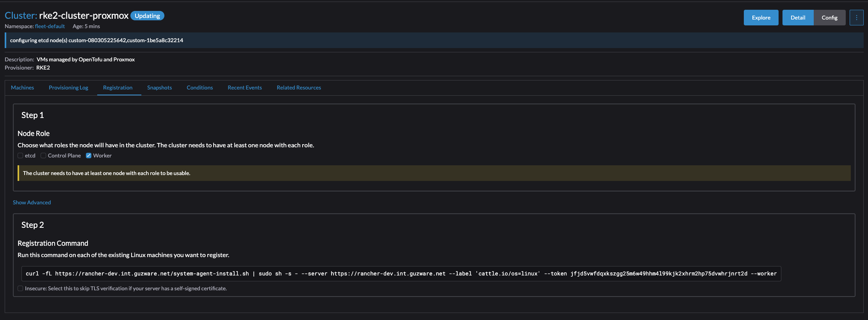Open the Related Resources tab
Screen dimensions: 868x320
click(x=299, y=88)
